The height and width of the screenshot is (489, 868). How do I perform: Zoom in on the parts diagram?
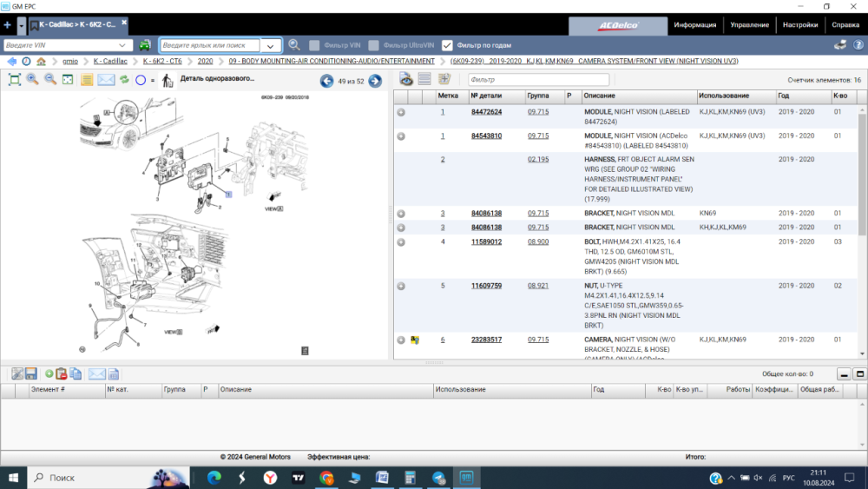click(x=32, y=80)
